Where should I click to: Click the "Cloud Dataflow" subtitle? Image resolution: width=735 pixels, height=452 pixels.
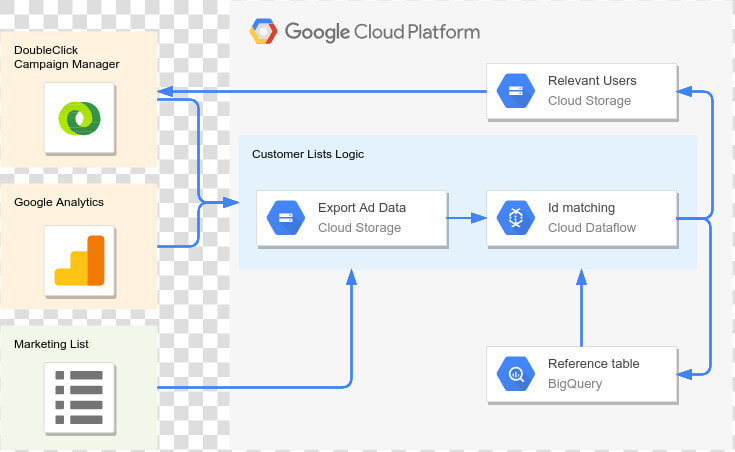(x=592, y=228)
